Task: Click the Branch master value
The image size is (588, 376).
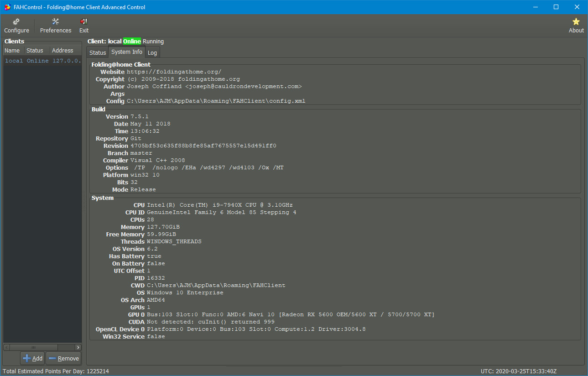Action: tap(141, 153)
